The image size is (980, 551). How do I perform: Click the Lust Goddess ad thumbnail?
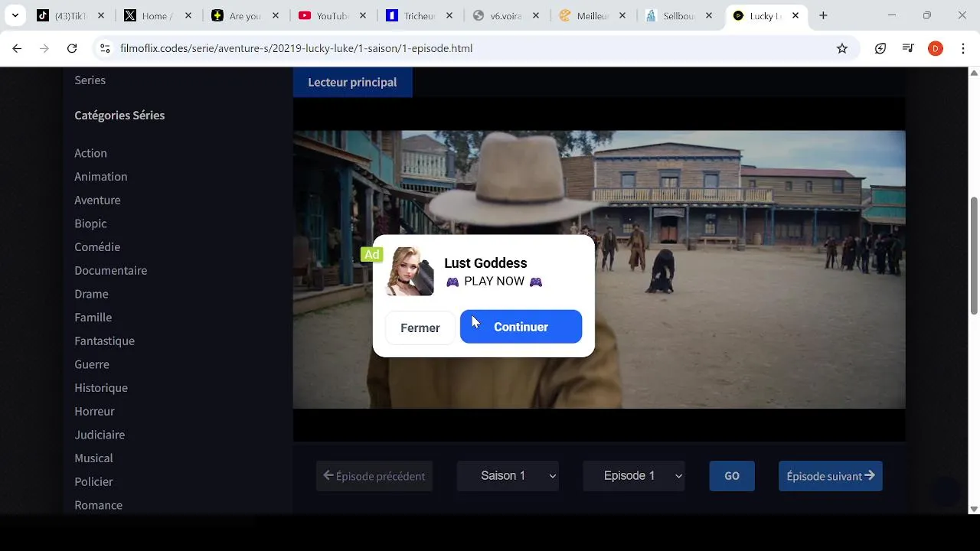click(410, 272)
